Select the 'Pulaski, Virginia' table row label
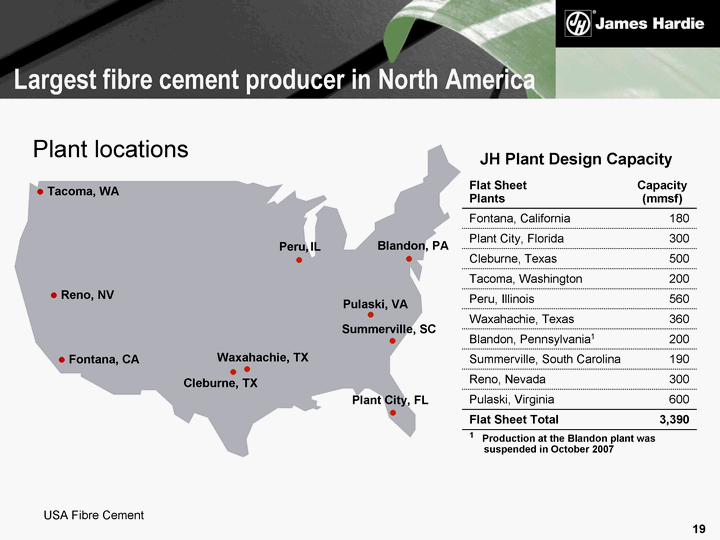 point(512,399)
